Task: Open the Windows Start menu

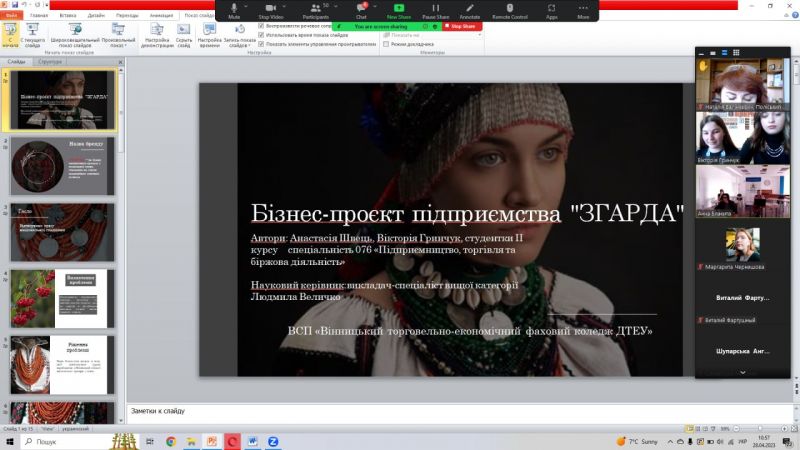Action: point(9,441)
